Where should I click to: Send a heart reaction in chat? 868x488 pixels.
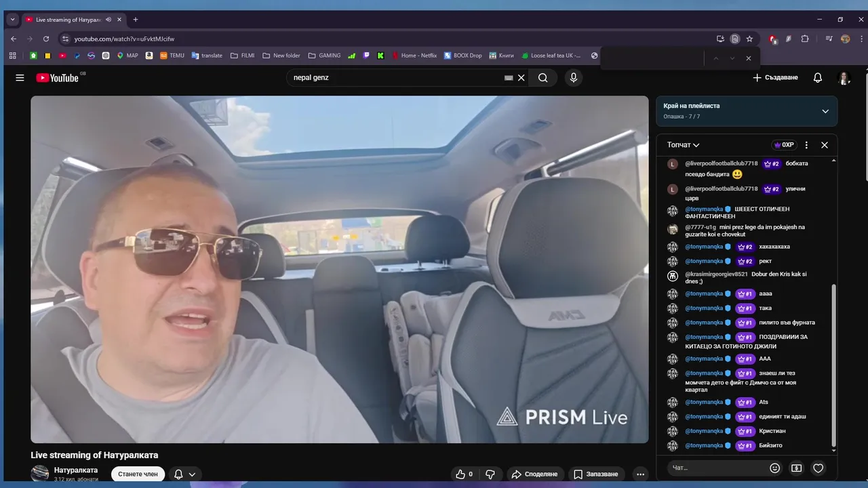point(818,468)
